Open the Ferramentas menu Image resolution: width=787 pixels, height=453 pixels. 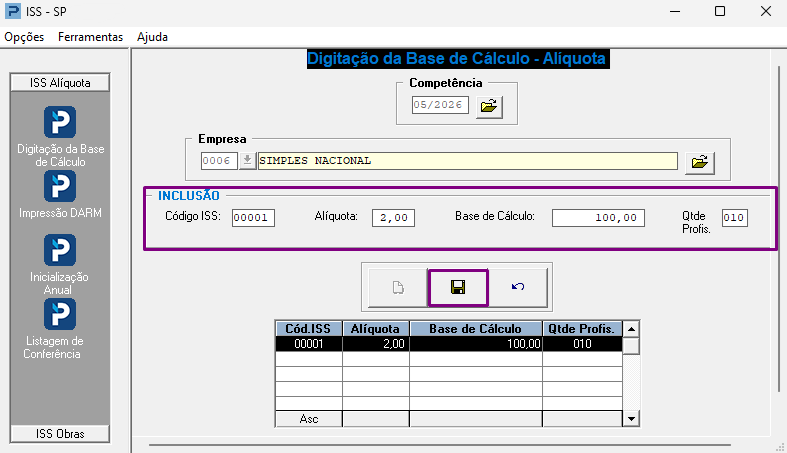(x=90, y=37)
